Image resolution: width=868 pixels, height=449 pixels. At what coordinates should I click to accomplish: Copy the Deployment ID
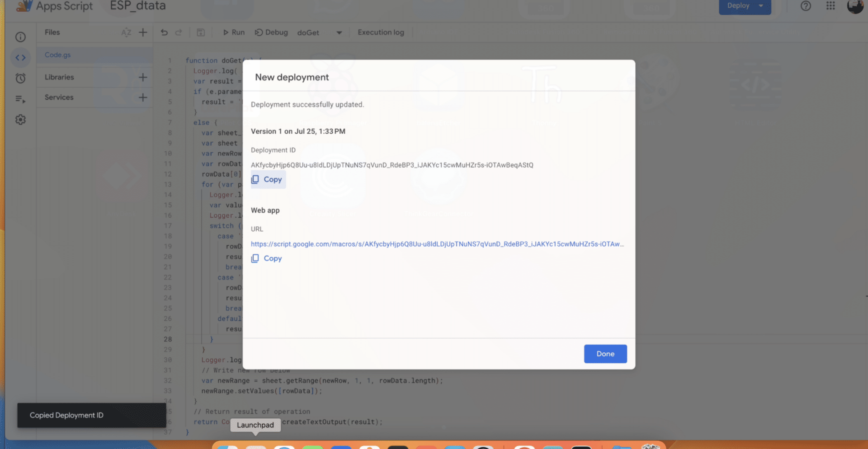click(x=268, y=179)
